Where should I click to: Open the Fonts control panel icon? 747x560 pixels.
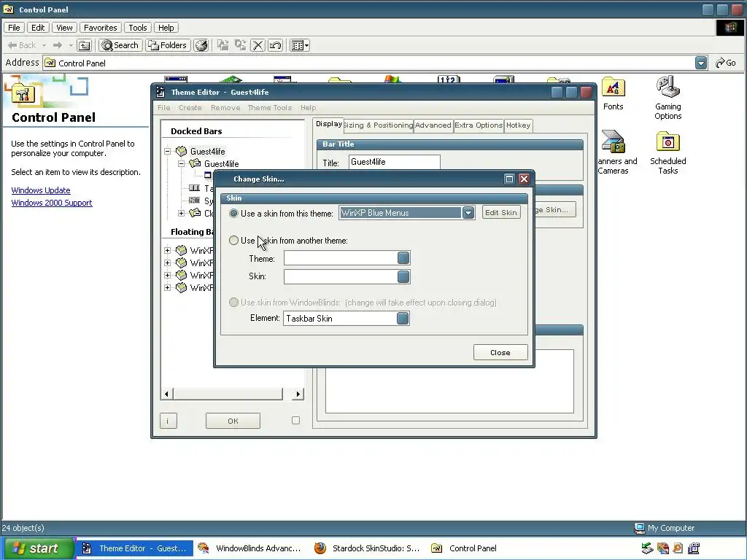pyautogui.click(x=613, y=94)
